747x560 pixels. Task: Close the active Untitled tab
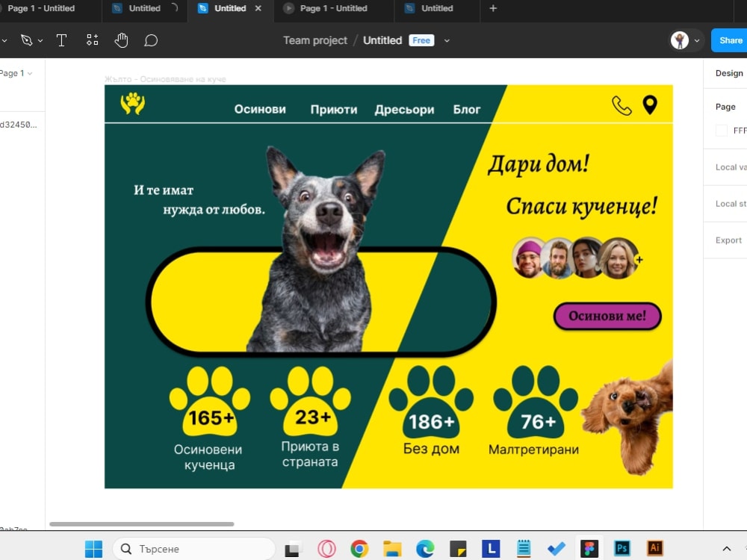coord(258,8)
